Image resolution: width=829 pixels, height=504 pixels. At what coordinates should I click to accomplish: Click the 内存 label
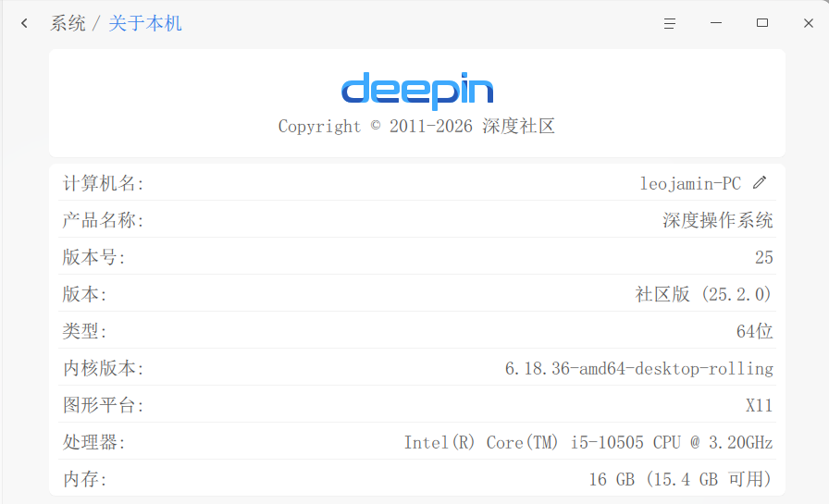(84, 479)
